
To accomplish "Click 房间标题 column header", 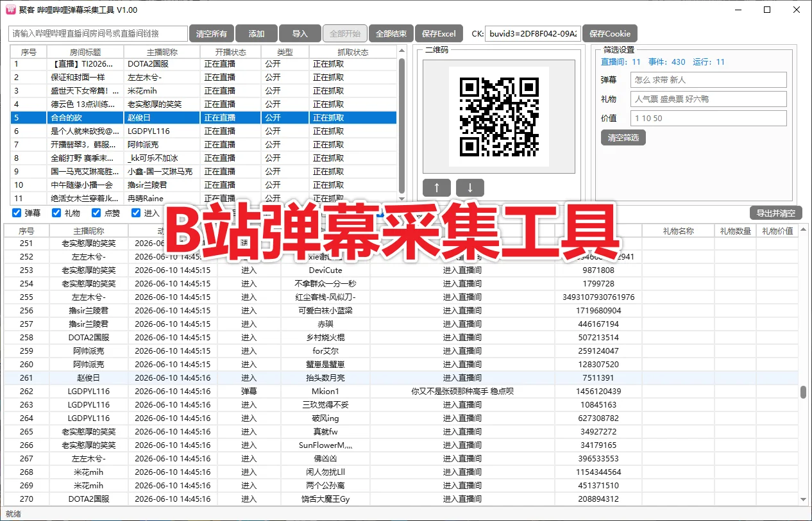I will (x=85, y=52).
